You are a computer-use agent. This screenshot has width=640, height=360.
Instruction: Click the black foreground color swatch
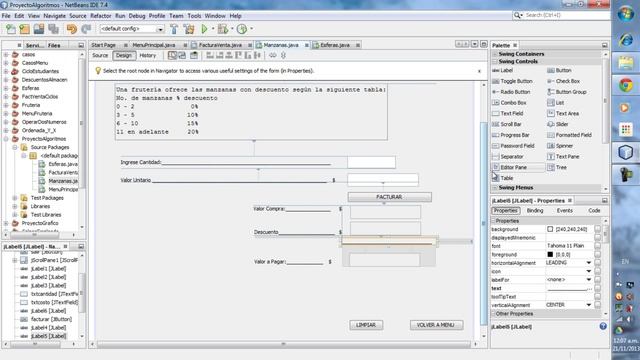550,254
